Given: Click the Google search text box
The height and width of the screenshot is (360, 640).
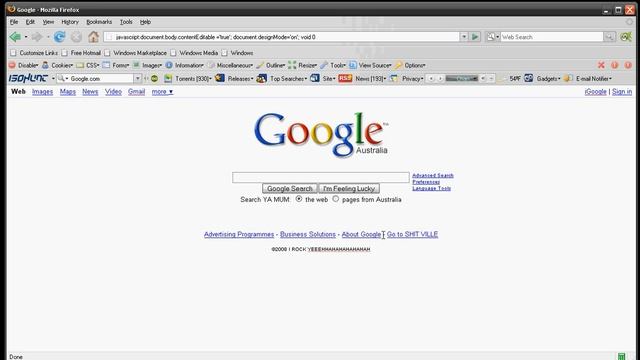Looking at the screenshot, I should click(x=321, y=177).
